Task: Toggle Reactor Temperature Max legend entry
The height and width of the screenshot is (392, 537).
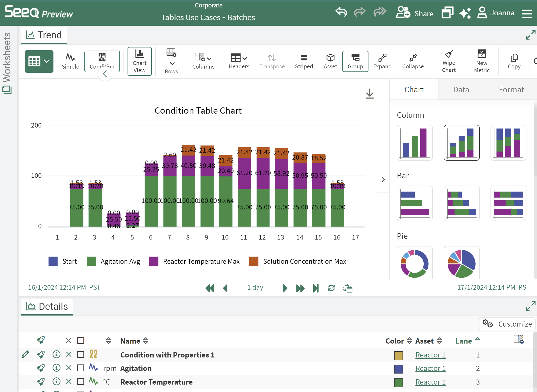Action: point(194,261)
